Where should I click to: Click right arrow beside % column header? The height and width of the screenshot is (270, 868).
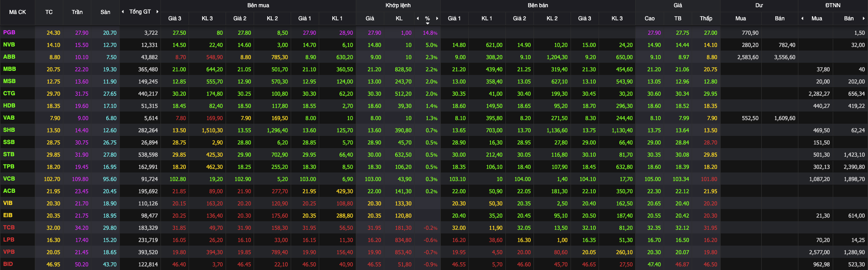click(437, 19)
